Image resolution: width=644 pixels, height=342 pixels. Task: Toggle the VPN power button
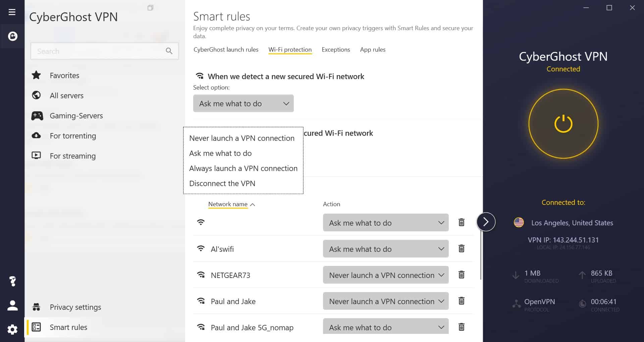pos(563,124)
